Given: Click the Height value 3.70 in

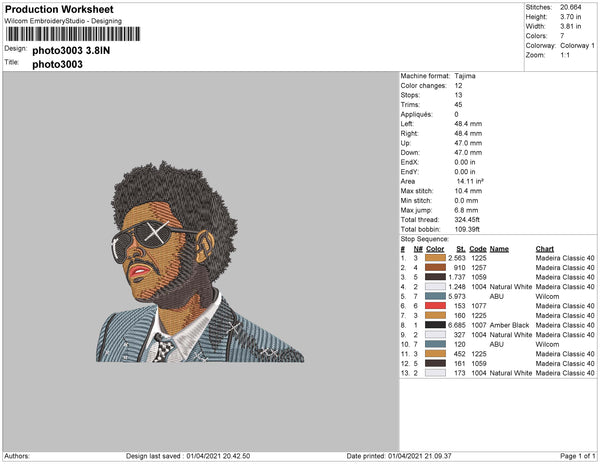Looking at the screenshot, I should [x=571, y=17].
